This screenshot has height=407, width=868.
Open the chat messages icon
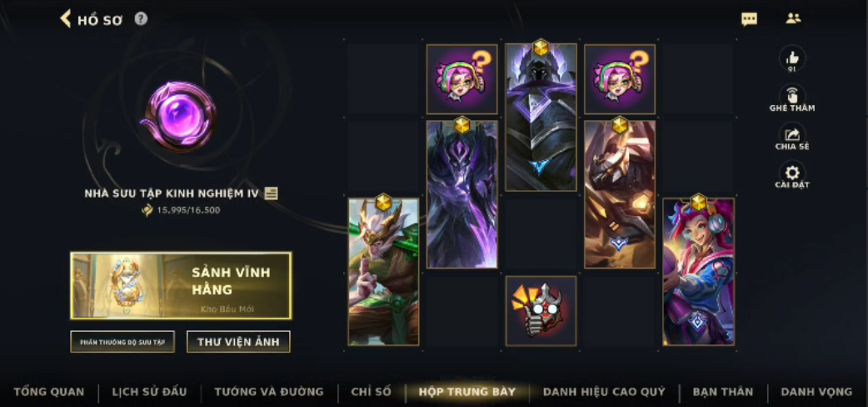[749, 19]
